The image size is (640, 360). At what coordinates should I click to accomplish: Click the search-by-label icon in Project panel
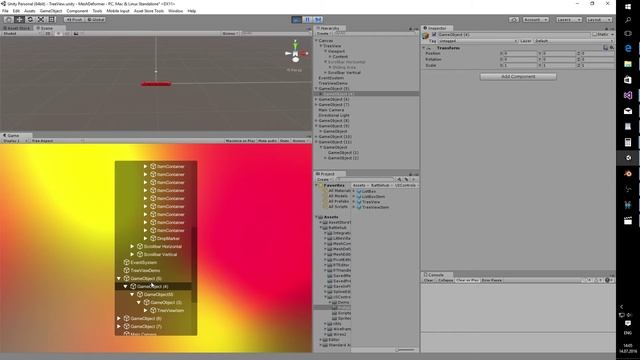tap(407, 180)
